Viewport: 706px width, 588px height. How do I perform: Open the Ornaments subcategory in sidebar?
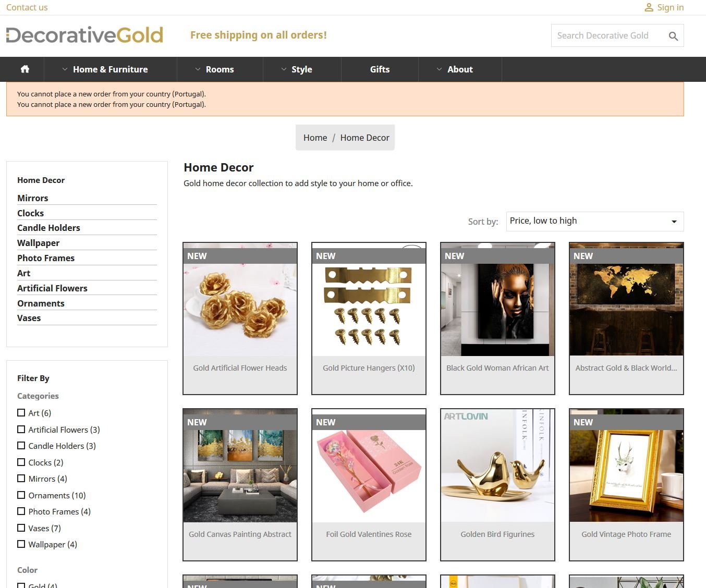click(41, 303)
